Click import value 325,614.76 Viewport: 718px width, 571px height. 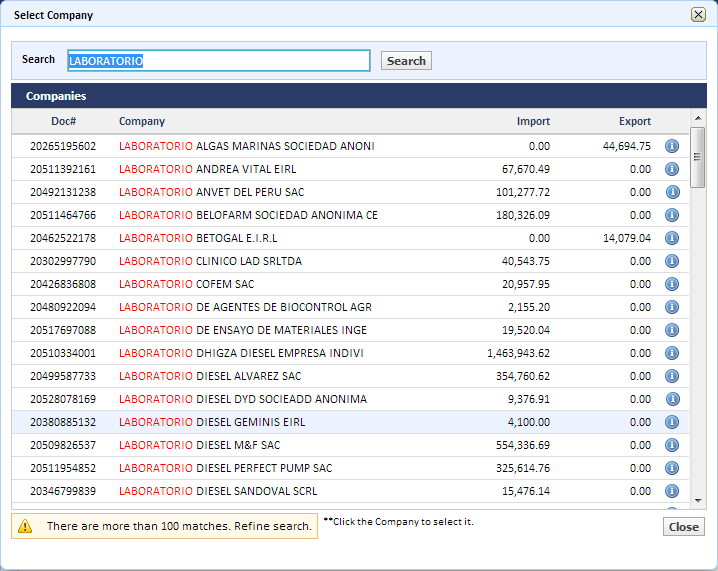pos(523,468)
